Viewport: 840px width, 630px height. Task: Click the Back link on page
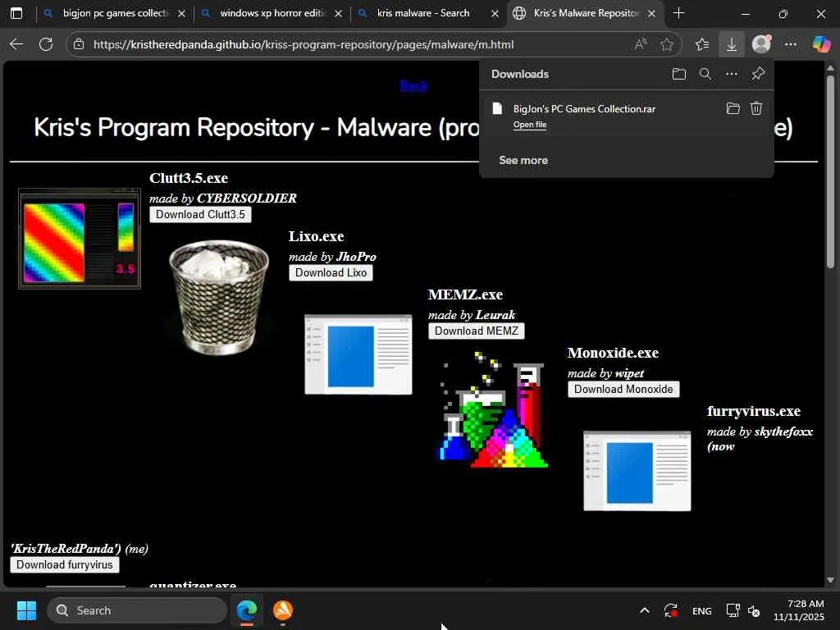pos(413,85)
